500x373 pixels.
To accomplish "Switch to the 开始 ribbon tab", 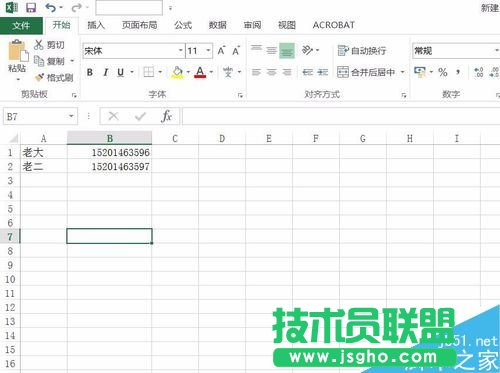I will [x=61, y=25].
